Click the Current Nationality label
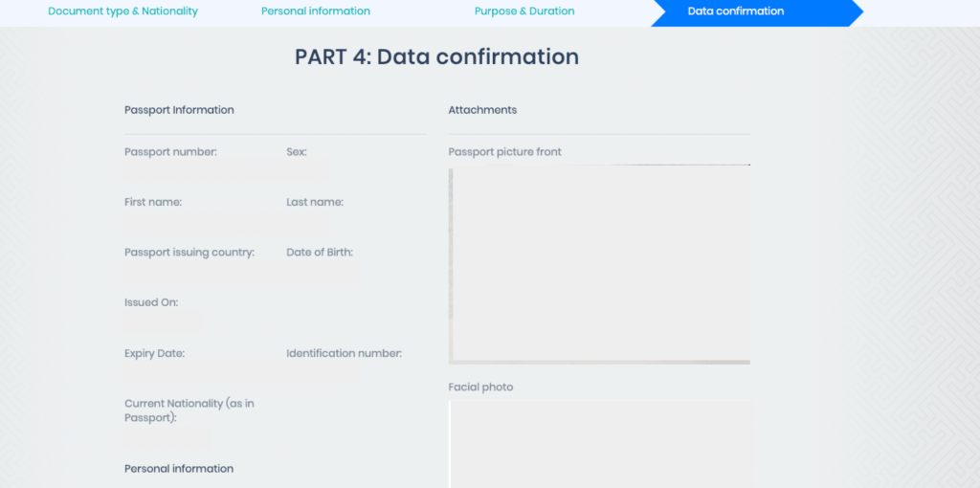Image resolution: width=980 pixels, height=488 pixels. [x=189, y=410]
